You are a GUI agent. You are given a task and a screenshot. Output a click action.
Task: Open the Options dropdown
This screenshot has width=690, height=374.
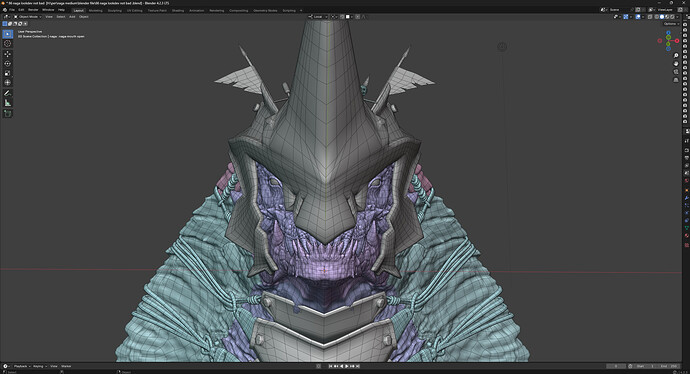671,24
